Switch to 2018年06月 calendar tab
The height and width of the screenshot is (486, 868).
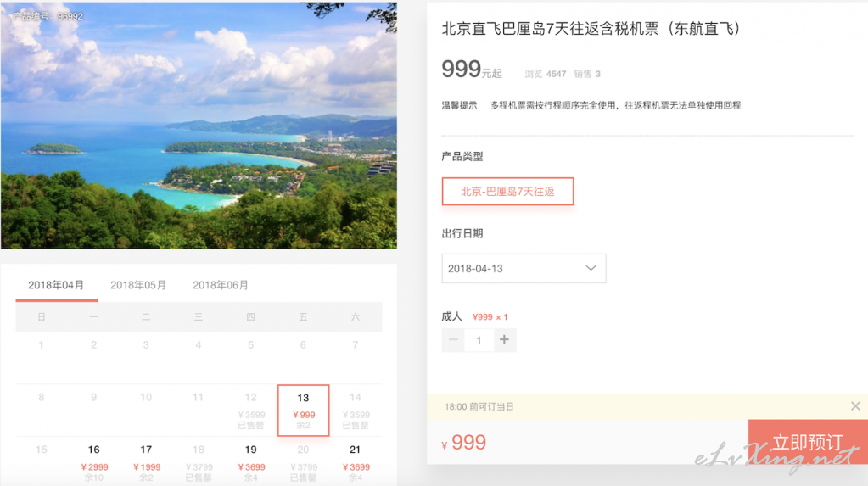coord(221,285)
